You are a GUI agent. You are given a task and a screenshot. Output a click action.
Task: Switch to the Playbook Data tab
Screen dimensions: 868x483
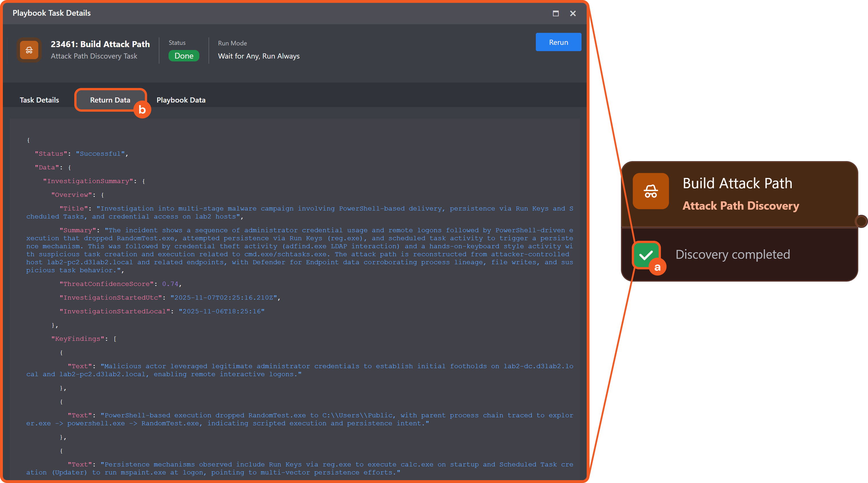pos(181,100)
